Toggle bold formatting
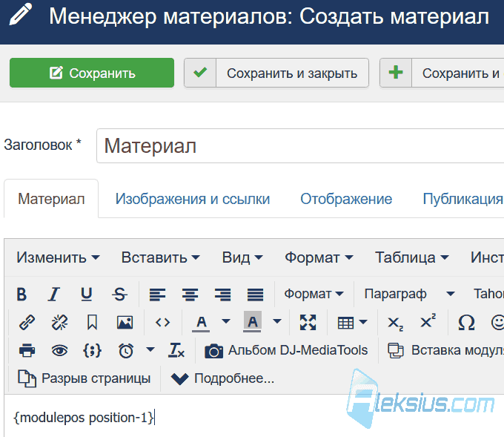Screen dimensions: 504x437 pyautogui.click(x=21, y=294)
